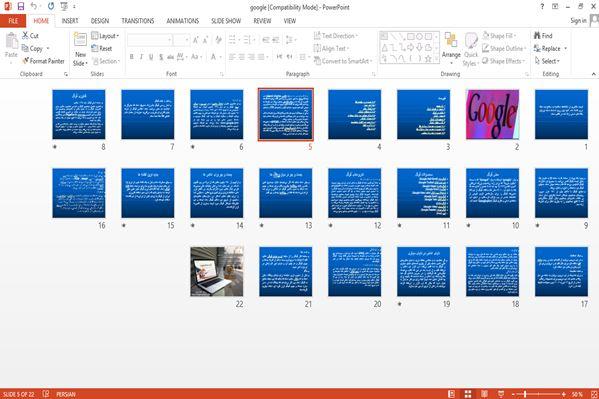Select the Google logo slide 2 thumbnail
This screenshot has height=399, width=599.
[x=492, y=114]
